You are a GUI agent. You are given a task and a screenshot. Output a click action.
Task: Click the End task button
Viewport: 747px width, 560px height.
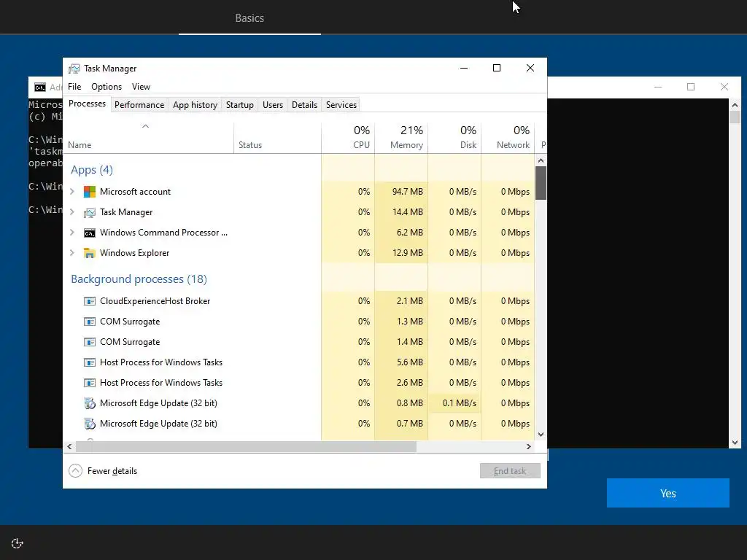pos(510,471)
